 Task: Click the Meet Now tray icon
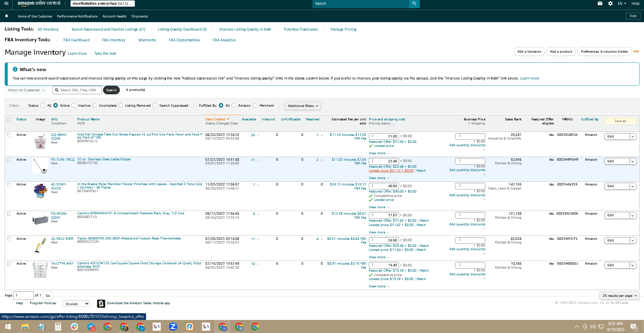tap(585, 327)
